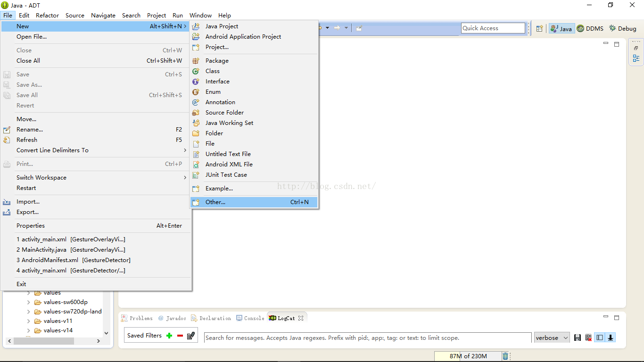Switch to the Java perspective
The height and width of the screenshot is (362, 644).
coord(561,28)
